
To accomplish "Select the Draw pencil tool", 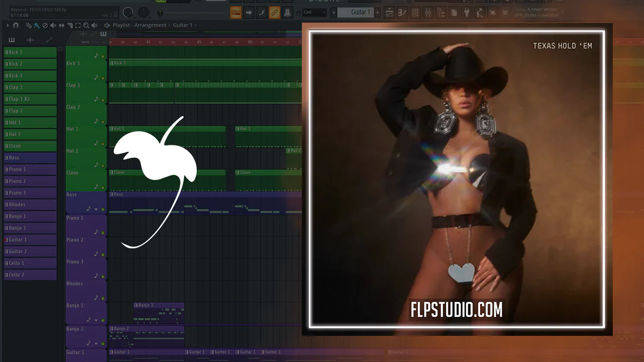I will [29, 25].
